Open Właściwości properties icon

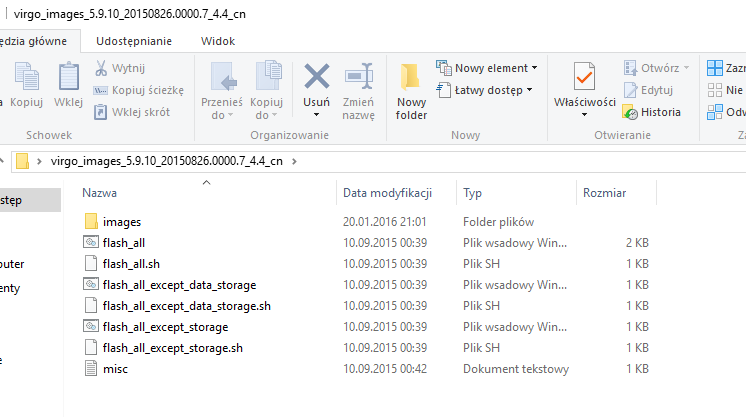(x=585, y=76)
